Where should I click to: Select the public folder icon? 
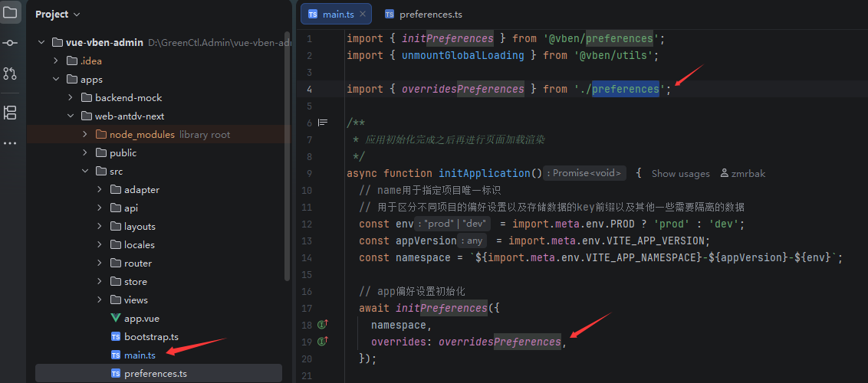click(100, 153)
